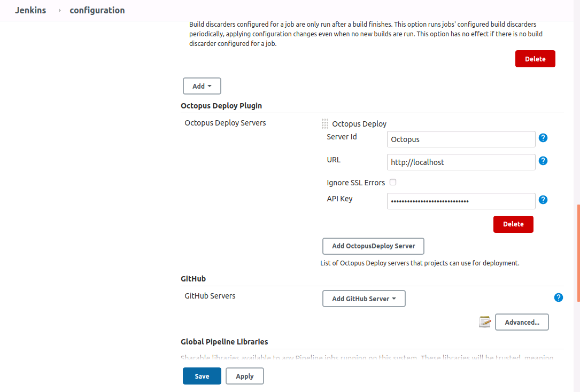
Task: Open the Add dropdown button
Action: pyautogui.click(x=202, y=86)
